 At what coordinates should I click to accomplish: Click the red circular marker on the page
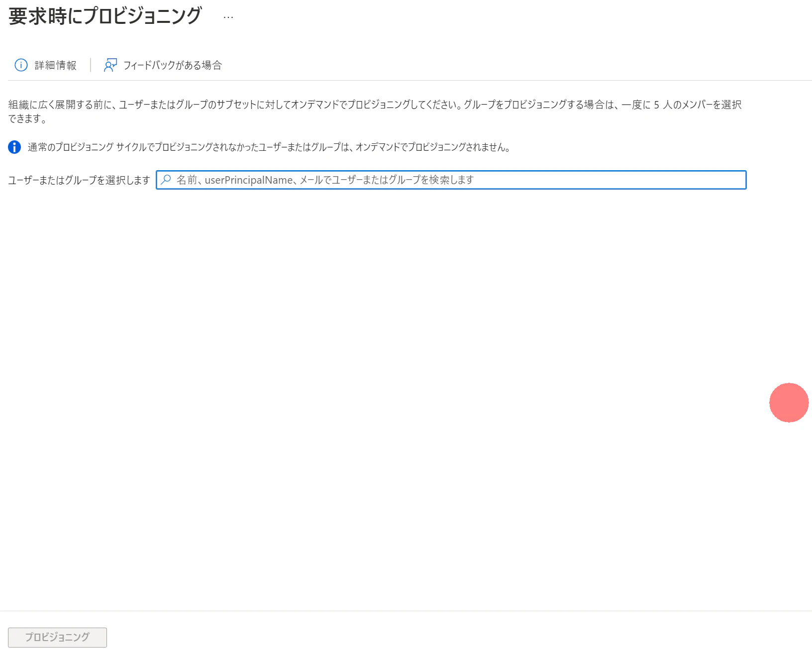(789, 403)
